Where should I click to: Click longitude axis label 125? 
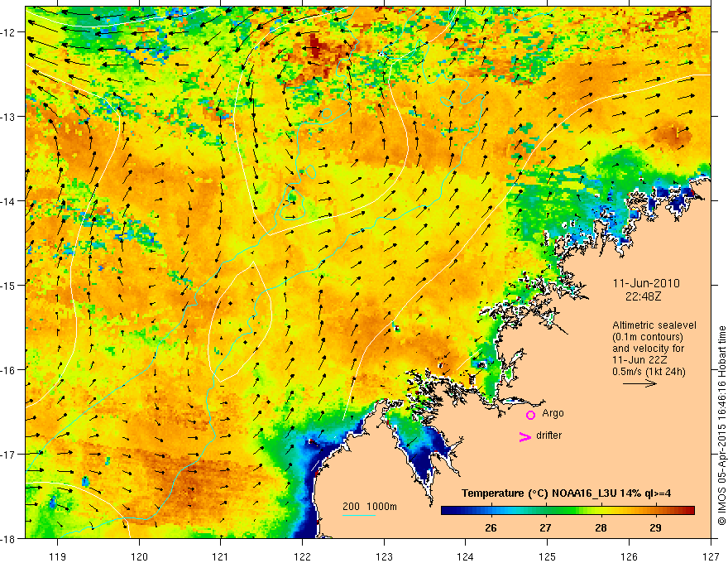pos(547,557)
